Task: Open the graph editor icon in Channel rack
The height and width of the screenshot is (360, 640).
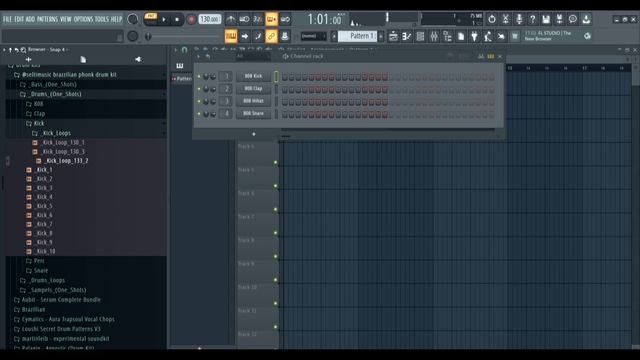Action: point(481,56)
